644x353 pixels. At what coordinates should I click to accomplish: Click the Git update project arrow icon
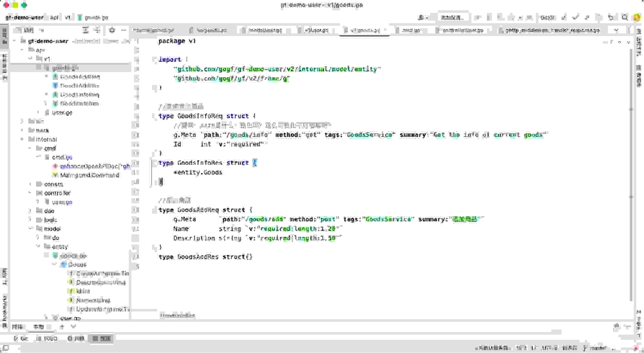point(564,17)
